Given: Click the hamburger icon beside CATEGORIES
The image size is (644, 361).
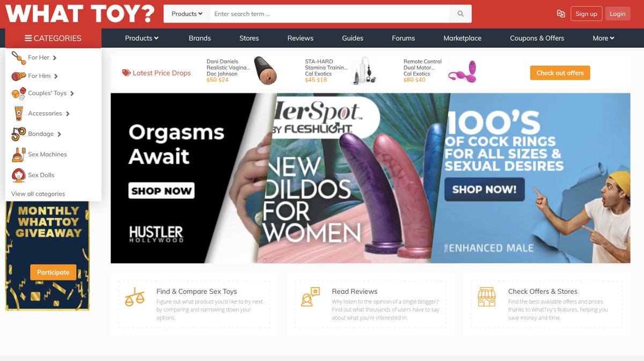Looking at the screenshot, I should point(28,38).
